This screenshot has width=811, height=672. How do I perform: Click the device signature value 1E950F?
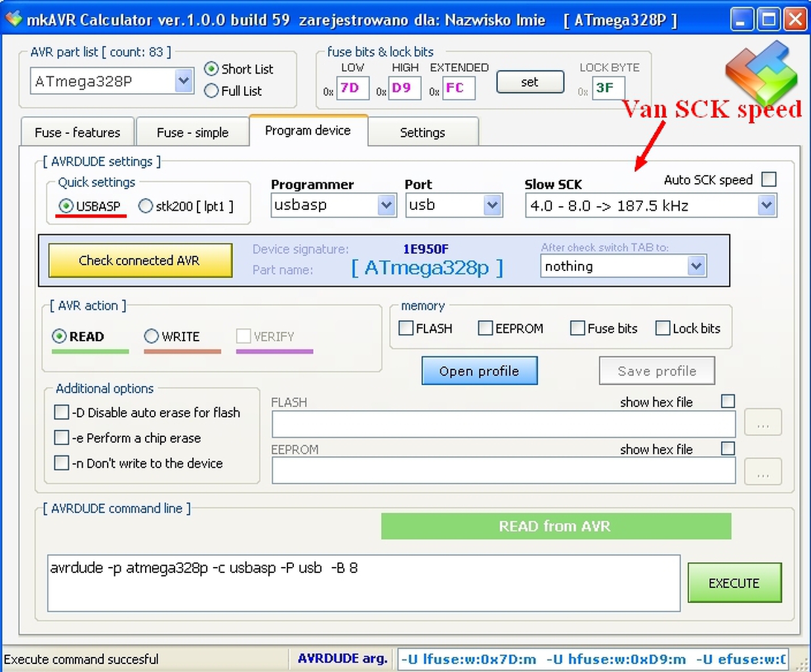point(426,249)
